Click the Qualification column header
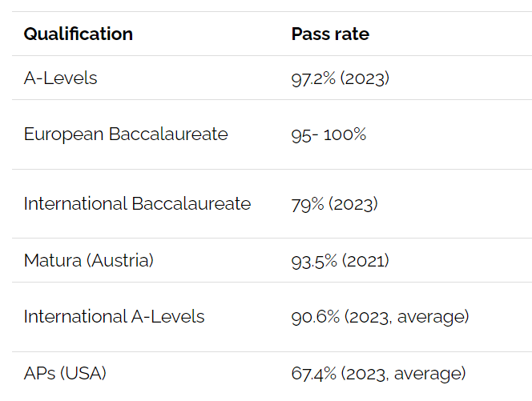This screenshot has height=401, width=532. pyautogui.click(x=79, y=34)
